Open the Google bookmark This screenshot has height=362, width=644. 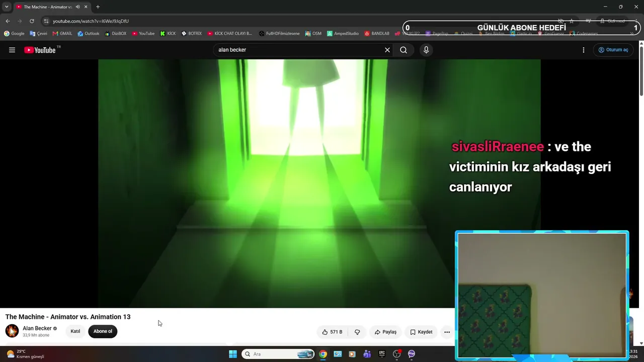14,34
